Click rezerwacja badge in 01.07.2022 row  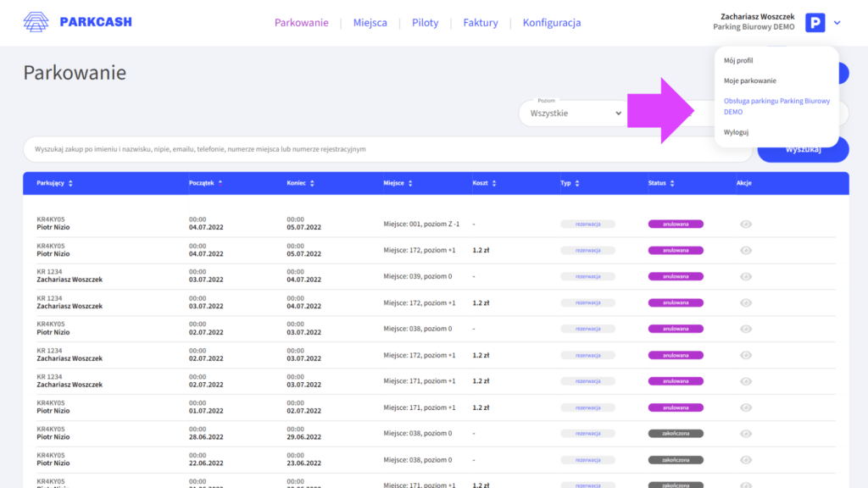pyautogui.click(x=588, y=408)
